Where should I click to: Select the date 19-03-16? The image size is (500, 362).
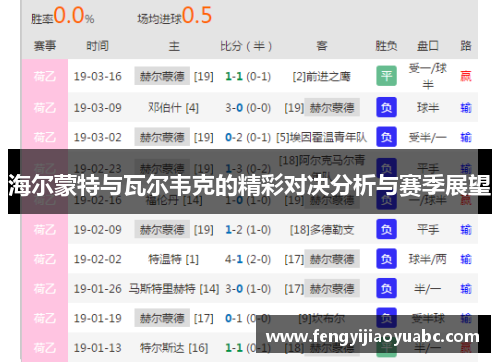pyautogui.click(x=98, y=76)
